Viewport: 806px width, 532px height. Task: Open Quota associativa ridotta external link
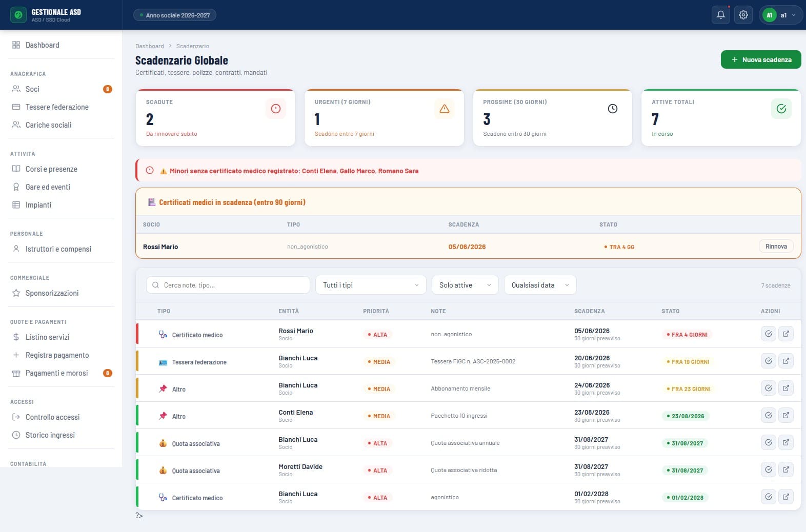coord(786,469)
